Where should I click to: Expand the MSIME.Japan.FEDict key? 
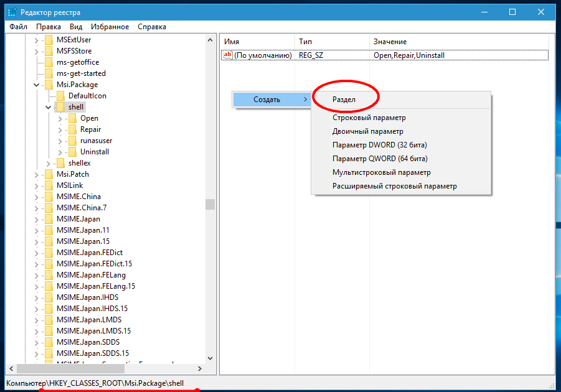click(x=37, y=253)
